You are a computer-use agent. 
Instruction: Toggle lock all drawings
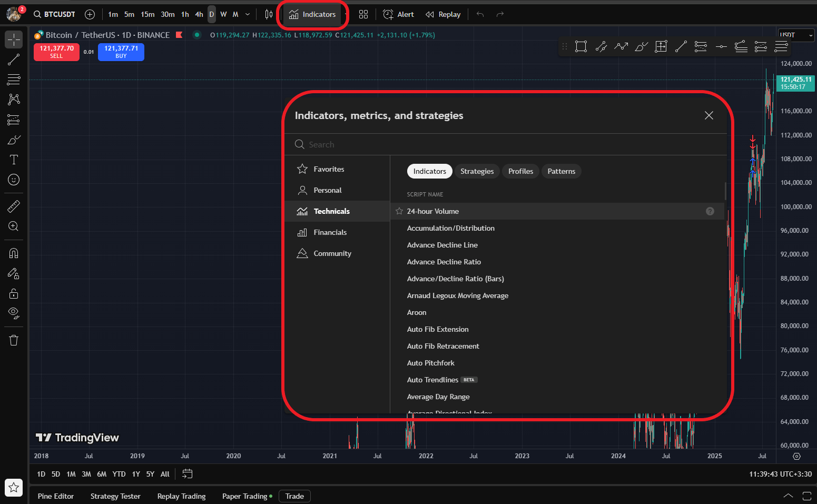click(14, 293)
